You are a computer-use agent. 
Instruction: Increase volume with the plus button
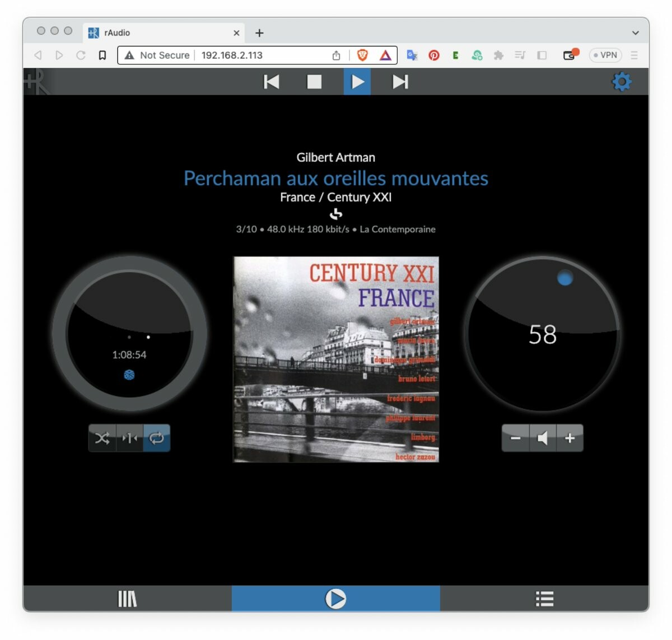[x=570, y=438]
